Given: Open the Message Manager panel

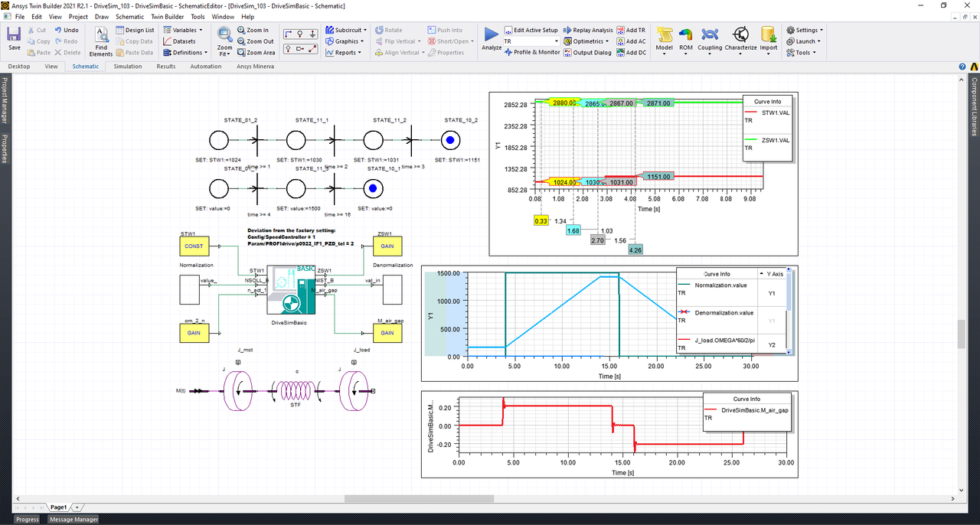Looking at the screenshot, I should tap(74, 520).
